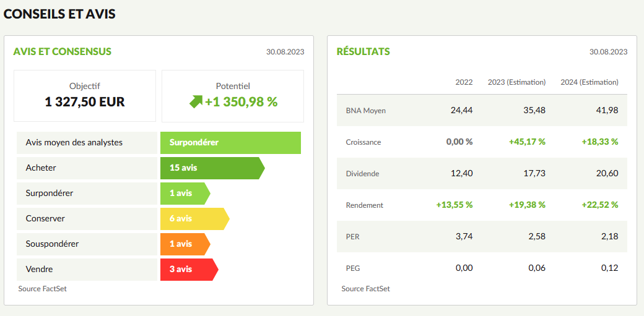
Task: Click the green upward arrow beside the potential
Action: 196,102
